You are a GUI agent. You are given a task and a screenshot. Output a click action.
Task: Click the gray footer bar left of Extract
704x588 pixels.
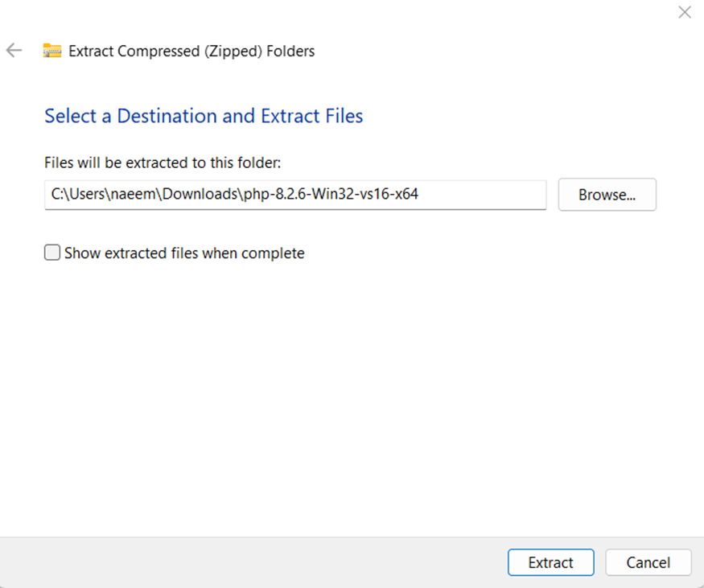241,562
